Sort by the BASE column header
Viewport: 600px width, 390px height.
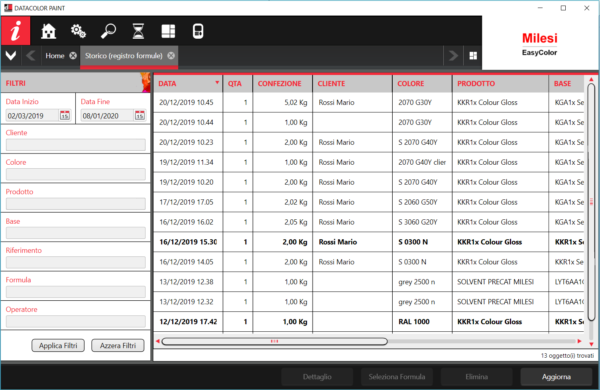pos(567,83)
